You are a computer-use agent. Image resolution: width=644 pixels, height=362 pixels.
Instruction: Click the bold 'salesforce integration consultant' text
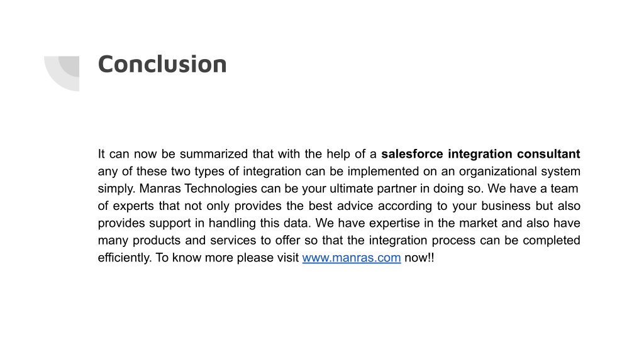(480, 154)
